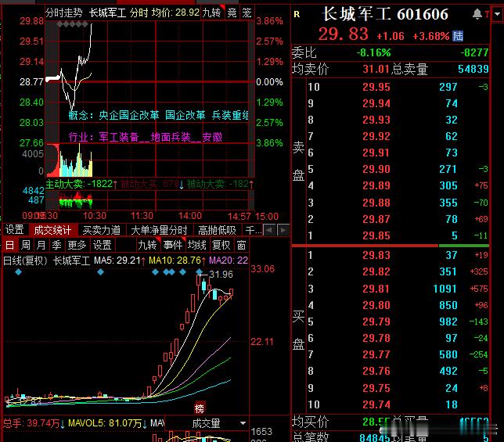Open the truncated 千... tab
The image size is (504, 442).
tap(253, 230)
